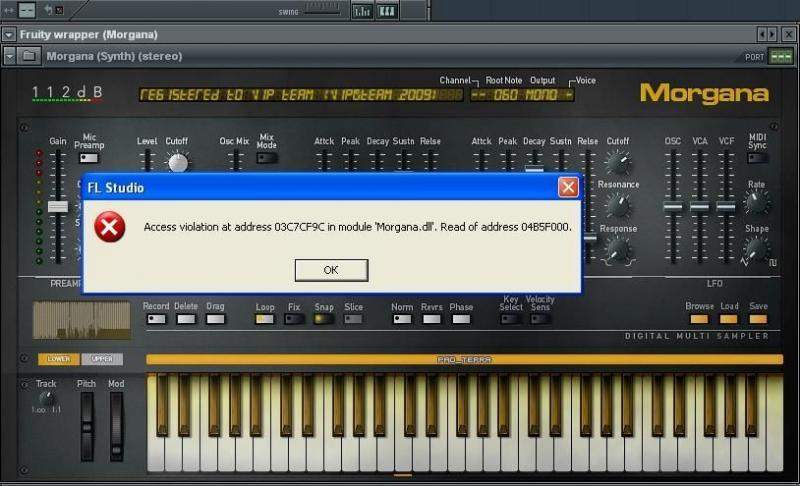Viewport: 800px width, 486px height.
Task: Adjust the LFO OSC fader
Action: point(672,207)
